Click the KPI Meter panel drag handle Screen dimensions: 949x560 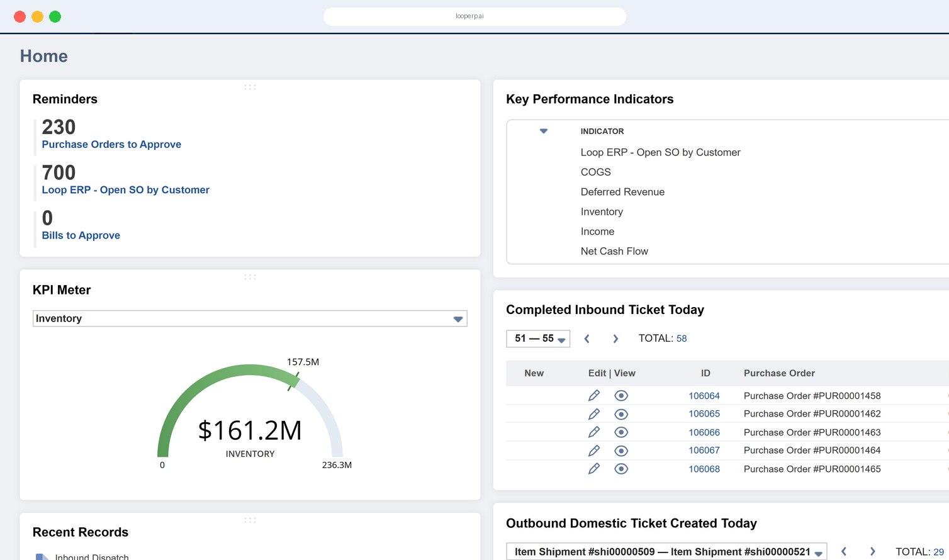250,277
